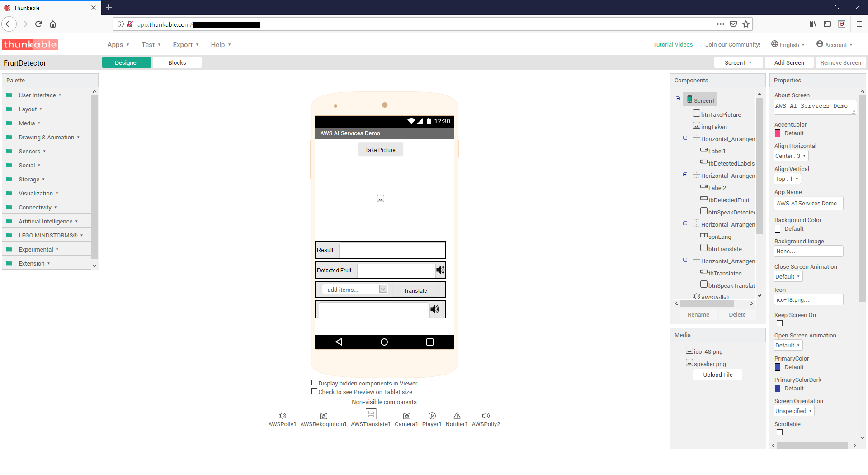868x475 pixels.
Task: Select the speaker.png media file icon
Action: (689, 363)
